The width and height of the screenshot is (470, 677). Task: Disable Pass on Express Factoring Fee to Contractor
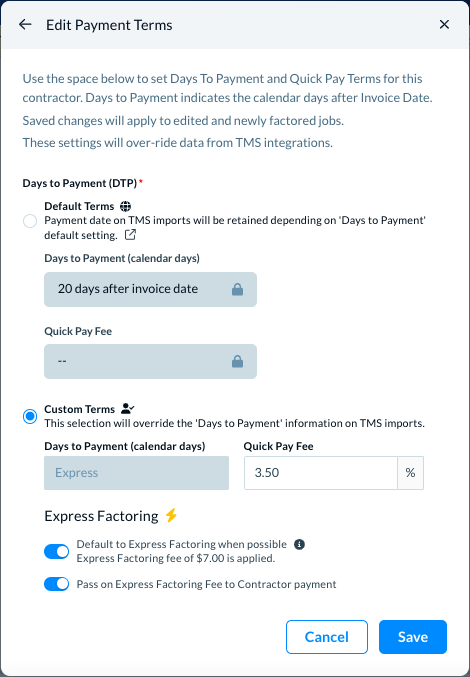click(x=57, y=584)
